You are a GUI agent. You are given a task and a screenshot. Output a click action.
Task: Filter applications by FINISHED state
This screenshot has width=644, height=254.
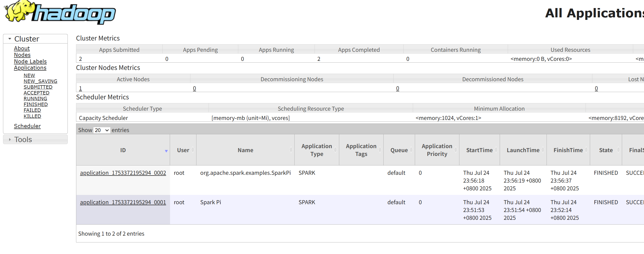click(x=36, y=104)
